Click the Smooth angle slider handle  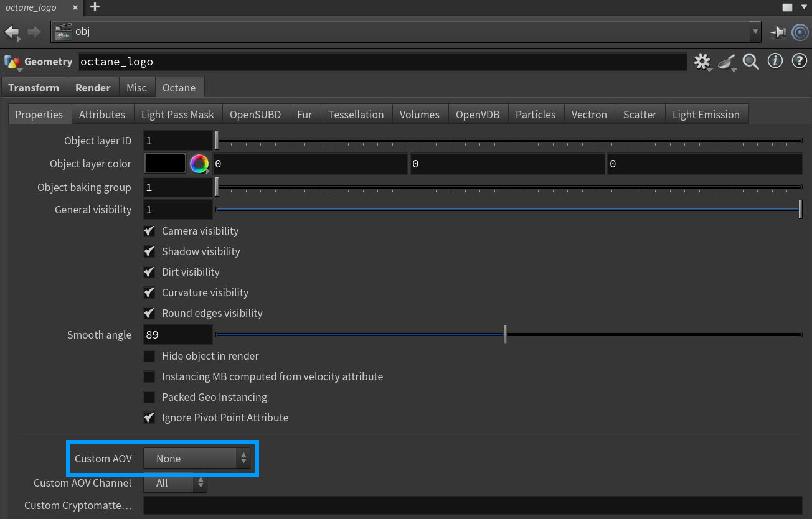point(505,335)
